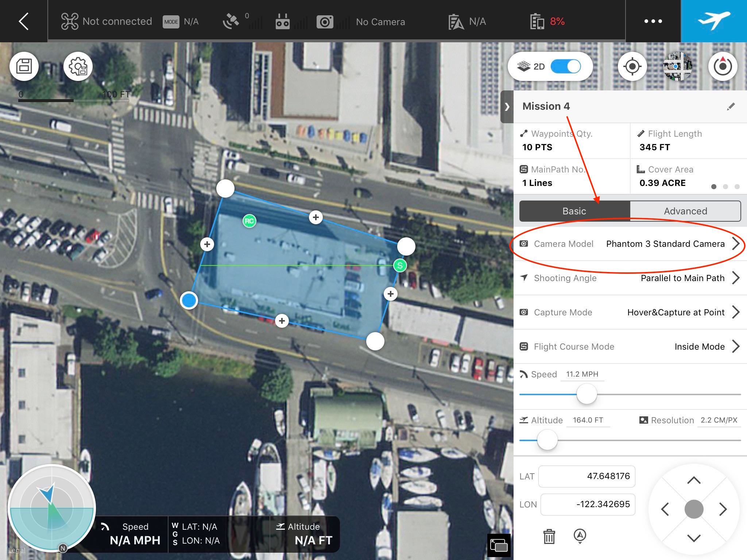Select the mission settings gear icon
The width and height of the screenshot is (747, 560).
point(77,66)
